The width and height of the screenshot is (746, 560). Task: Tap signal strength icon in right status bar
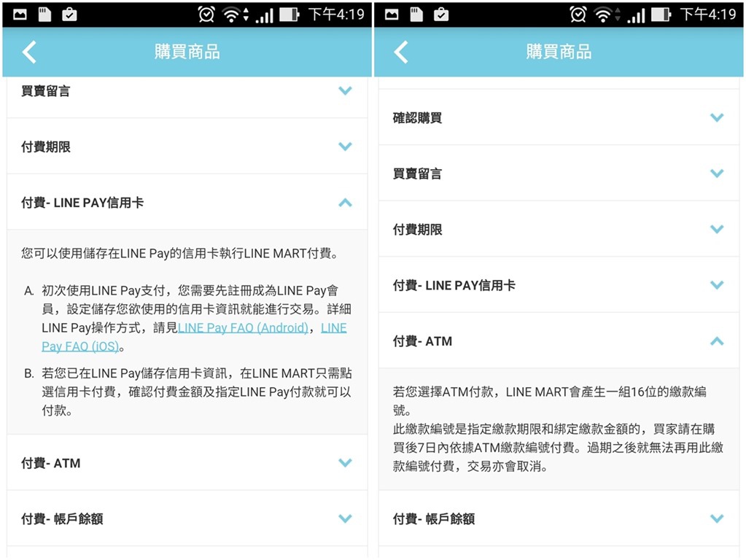point(636,15)
